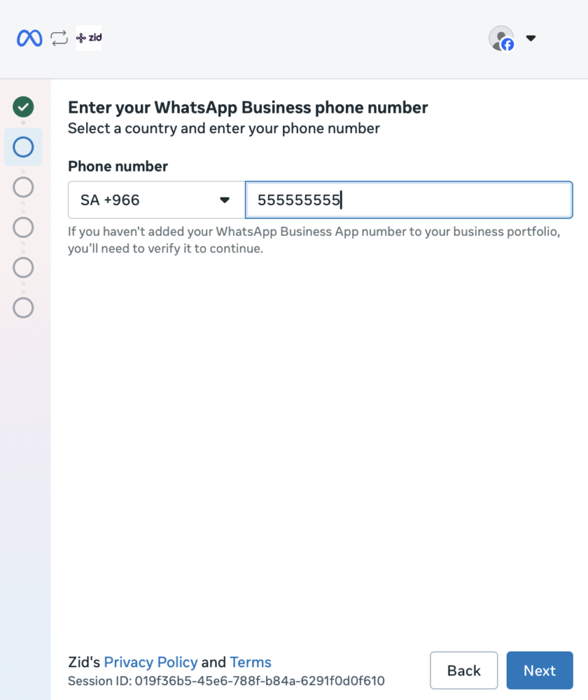Click the Session ID text
This screenshot has height=700, width=588.
pyautogui.click(x=226, y=681)
